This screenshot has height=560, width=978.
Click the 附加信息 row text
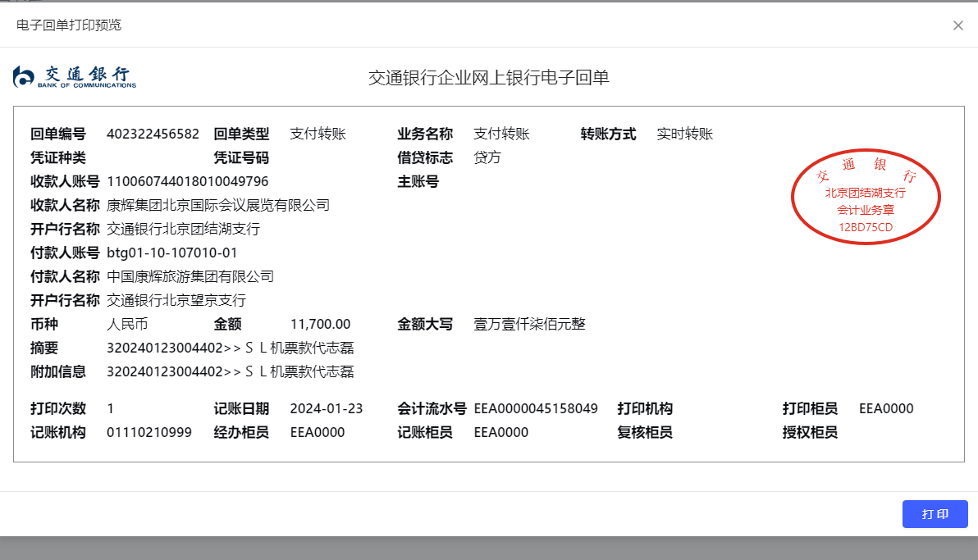pyautogui.click(x=230, y=371)
